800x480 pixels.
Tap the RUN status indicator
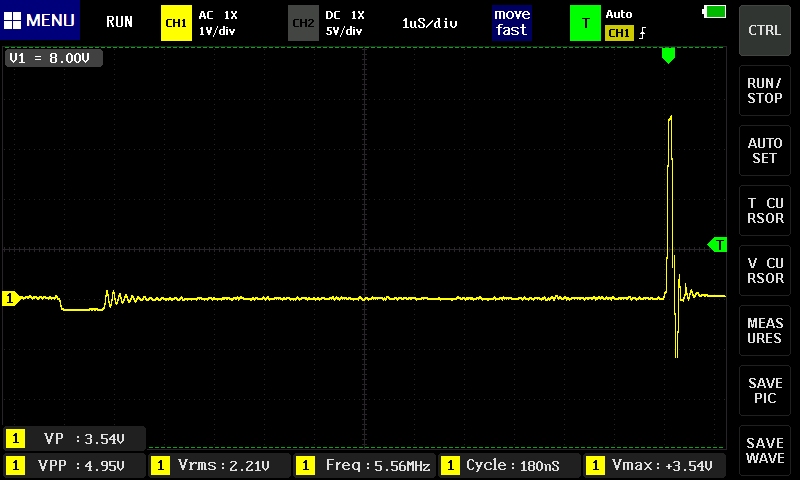point(119,21)
